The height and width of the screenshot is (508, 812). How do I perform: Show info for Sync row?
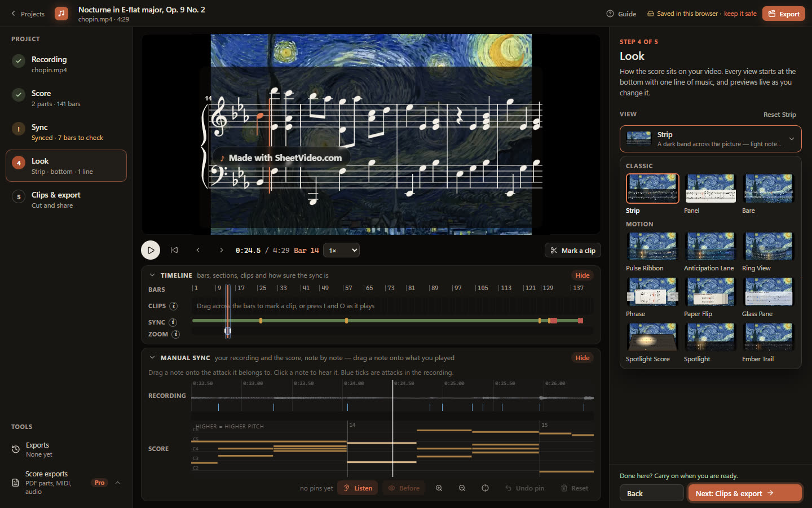coord(173,322)
